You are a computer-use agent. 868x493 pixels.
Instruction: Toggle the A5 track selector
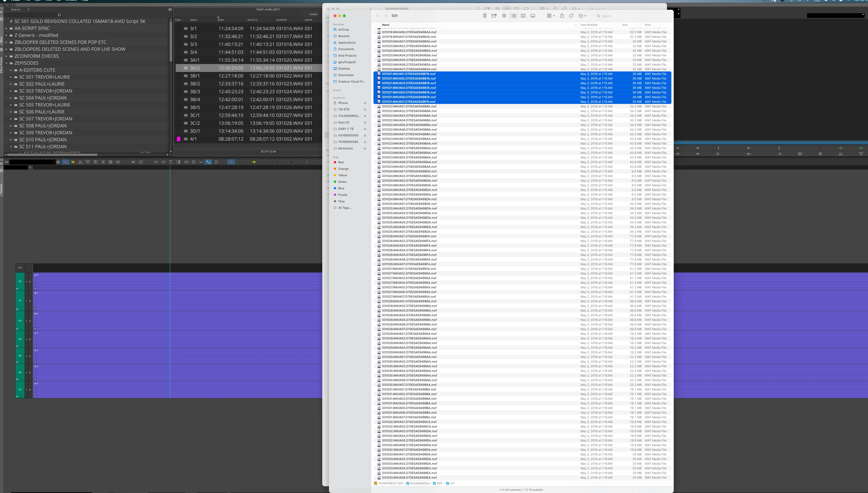pyautogui.click(x=20, y=356)
